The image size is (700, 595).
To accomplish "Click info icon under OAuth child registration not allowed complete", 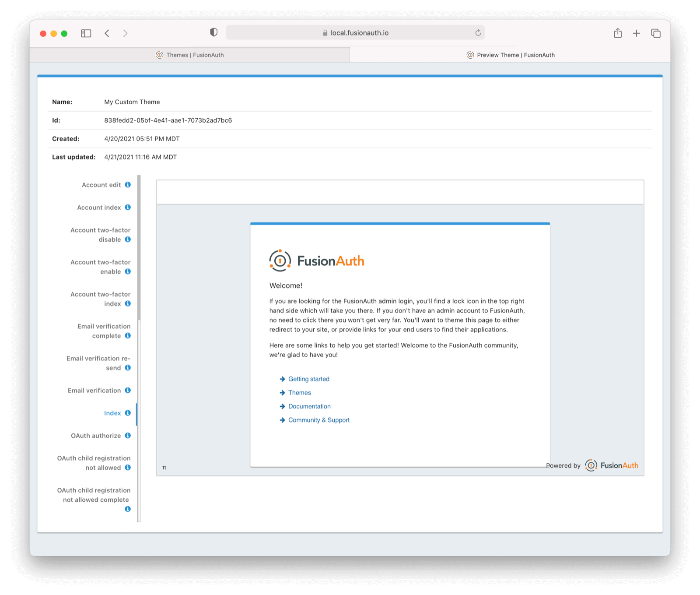I will 128,509.
